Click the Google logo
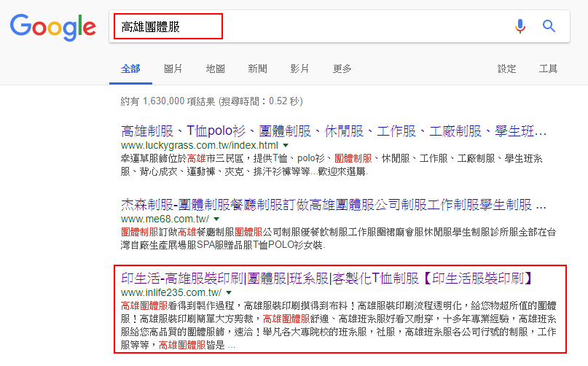This screenshot has height=366, width=588. [52, 27]
